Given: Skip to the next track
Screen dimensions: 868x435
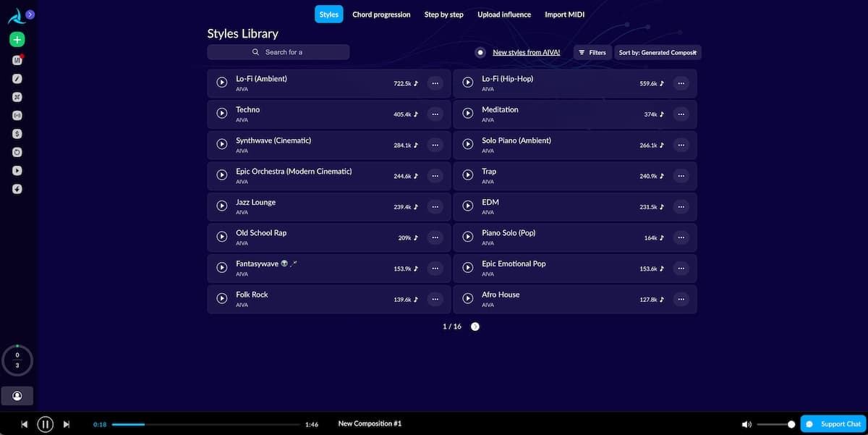Looking at the screenshot, I should (67, 424).
